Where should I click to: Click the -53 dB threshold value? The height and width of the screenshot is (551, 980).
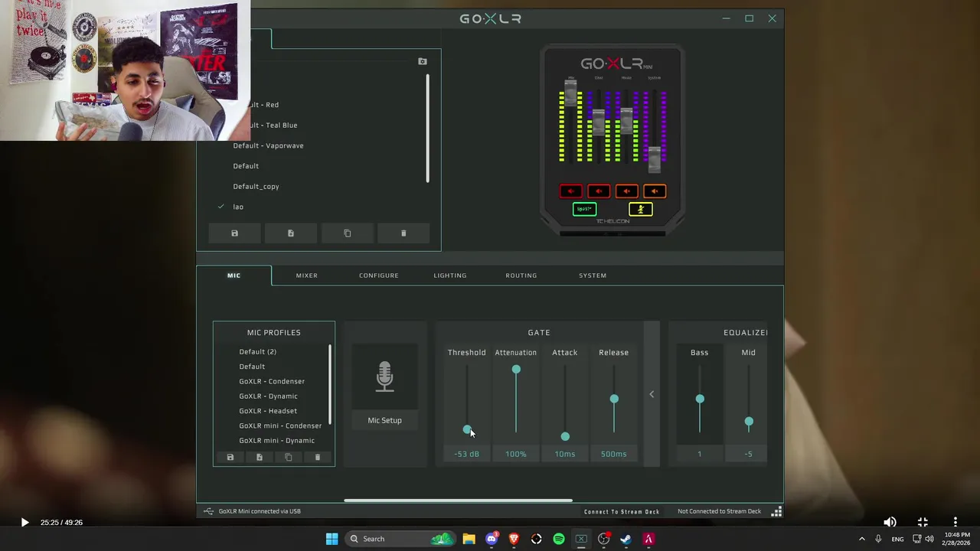click(x=466, y=454)
